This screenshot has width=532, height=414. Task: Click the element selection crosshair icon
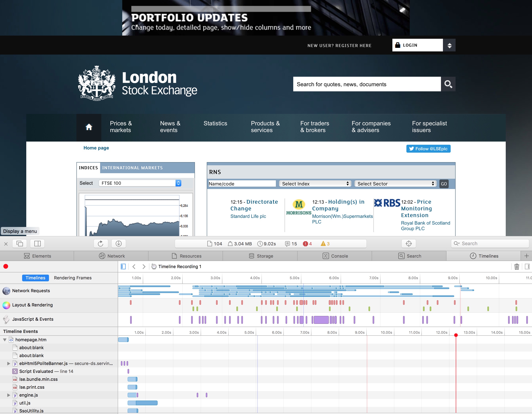click(x=409, y=244)
